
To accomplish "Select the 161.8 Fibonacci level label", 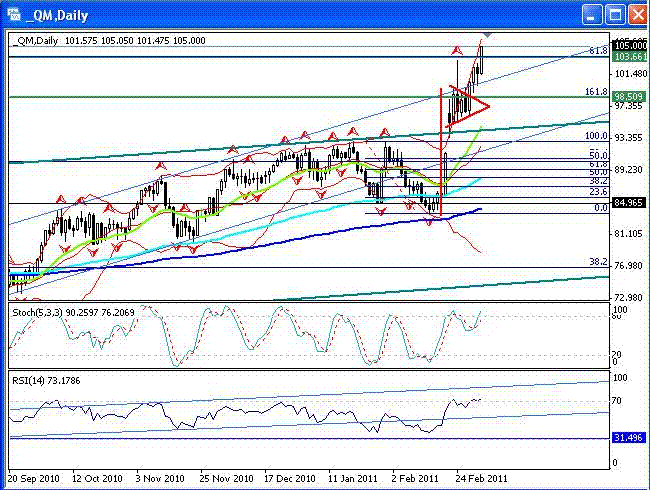I will tap(596, 92).
